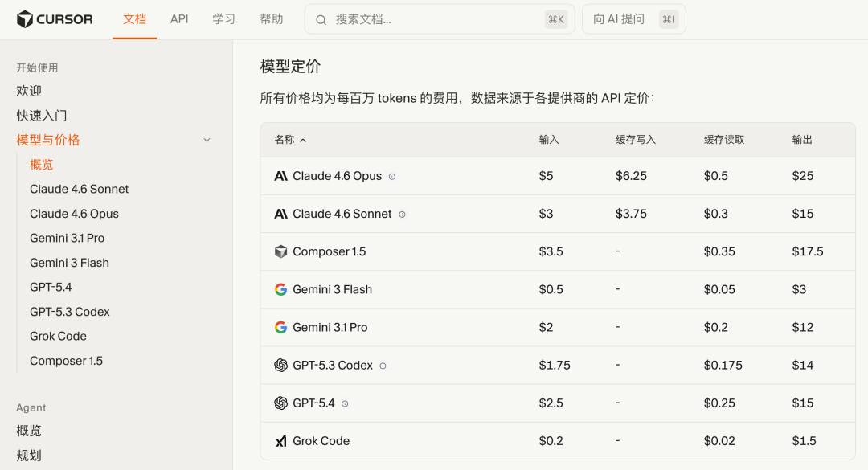Click the Google icon beside Gemini 3 Flash
Image resolution: width=868 pixels, height=470 pixels.
pos(281,288)
